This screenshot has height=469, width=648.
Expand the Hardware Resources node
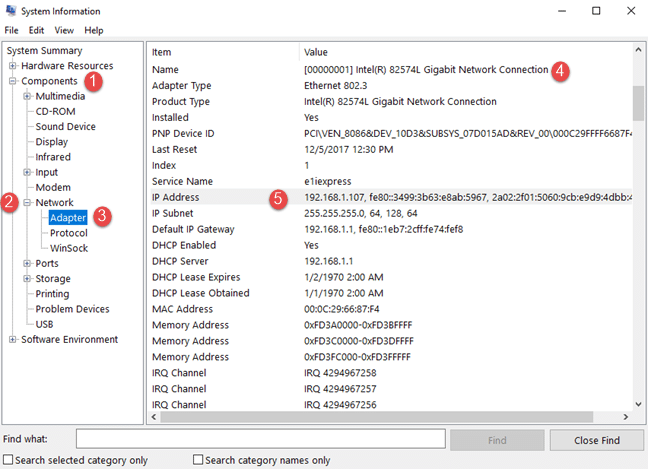[13, 66]
